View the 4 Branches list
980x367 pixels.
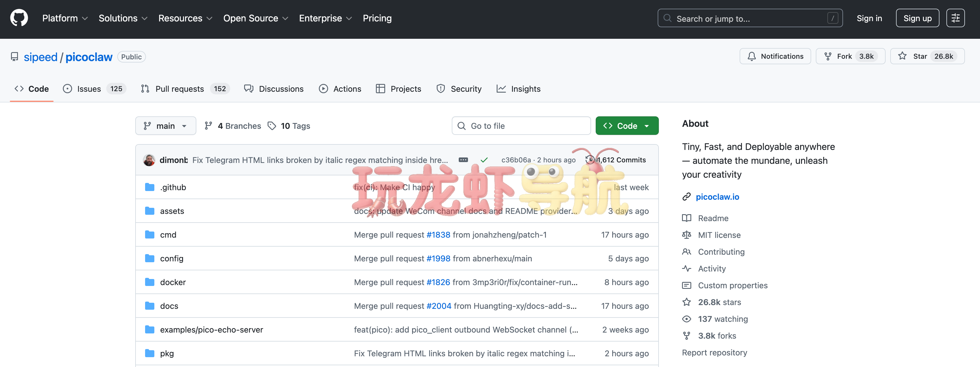pyautogui.click(x=233, y=126)
